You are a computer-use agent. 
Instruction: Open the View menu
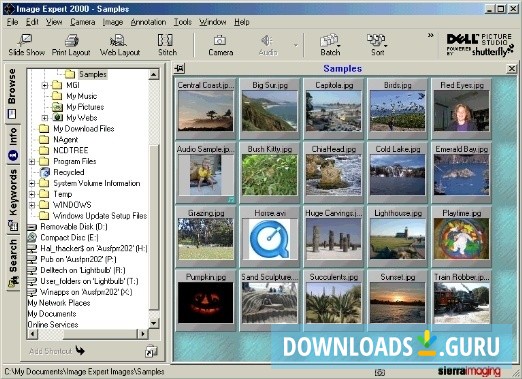click(x=54, y=22)
